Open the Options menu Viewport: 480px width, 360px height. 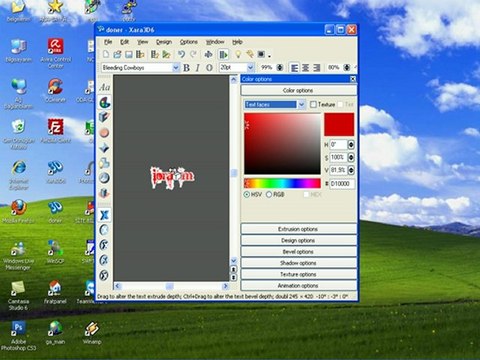pos(189,42)
